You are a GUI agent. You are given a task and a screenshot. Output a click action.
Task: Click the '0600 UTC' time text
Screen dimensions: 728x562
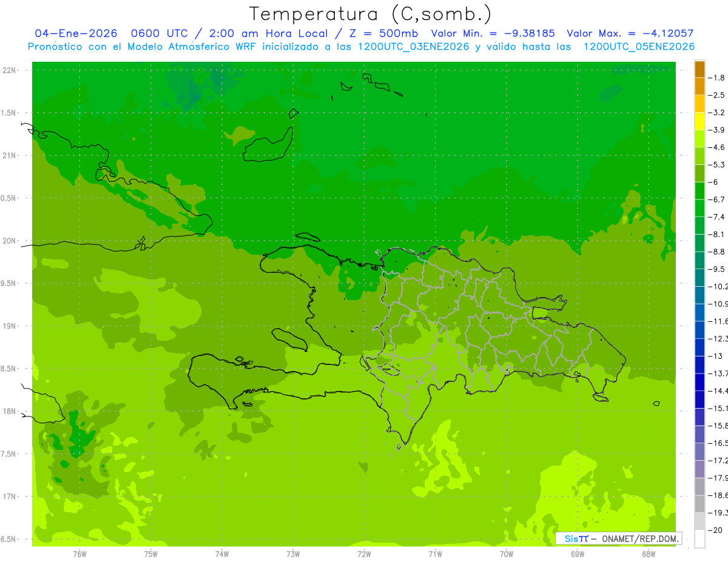tap(160, 34)
